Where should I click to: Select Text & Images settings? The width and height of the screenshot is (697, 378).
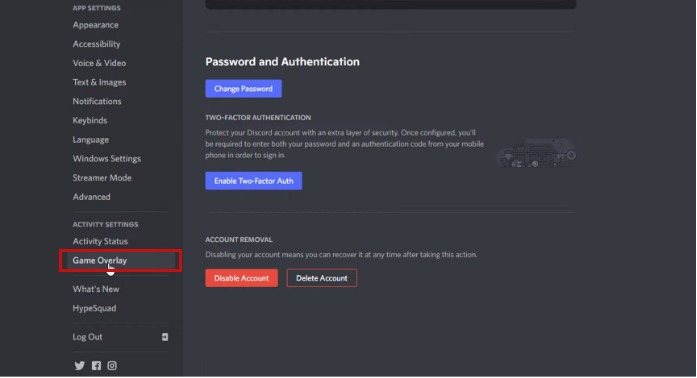click(x=99, y=82)
